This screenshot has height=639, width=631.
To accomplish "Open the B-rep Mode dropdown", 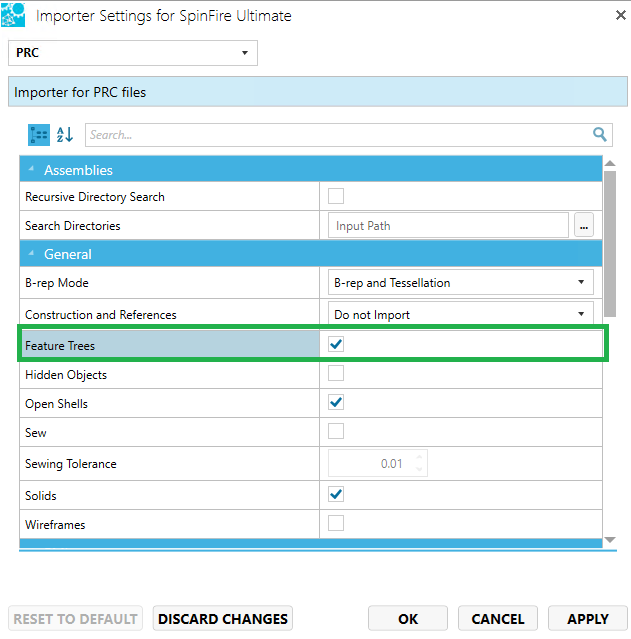I will (x=461, y=282).
